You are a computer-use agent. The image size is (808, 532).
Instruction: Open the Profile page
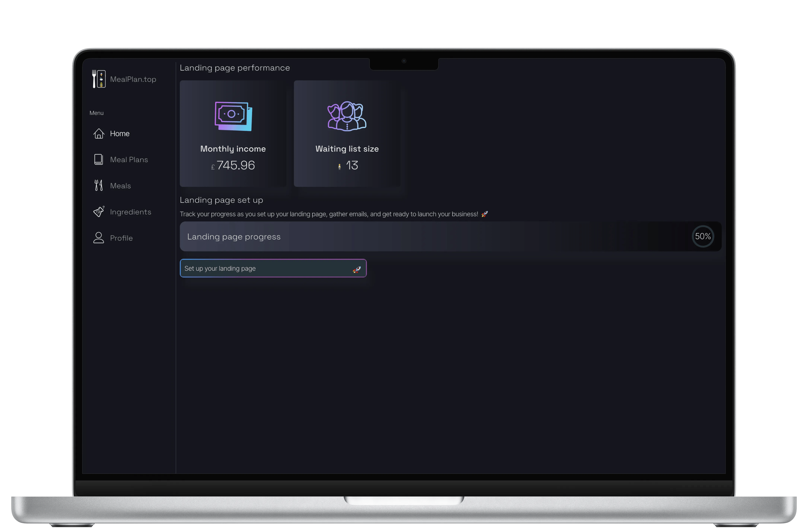121,238
